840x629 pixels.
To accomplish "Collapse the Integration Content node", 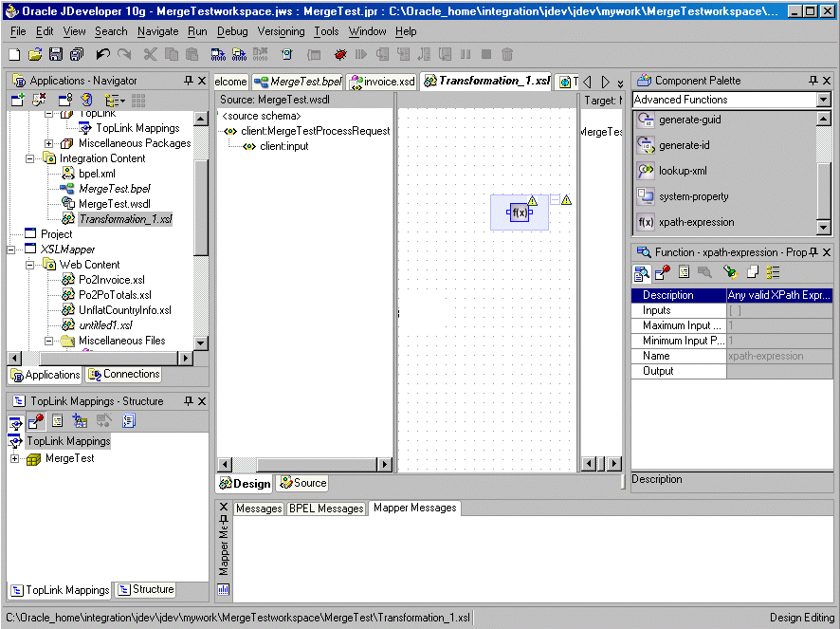I will tap(30, 158).
